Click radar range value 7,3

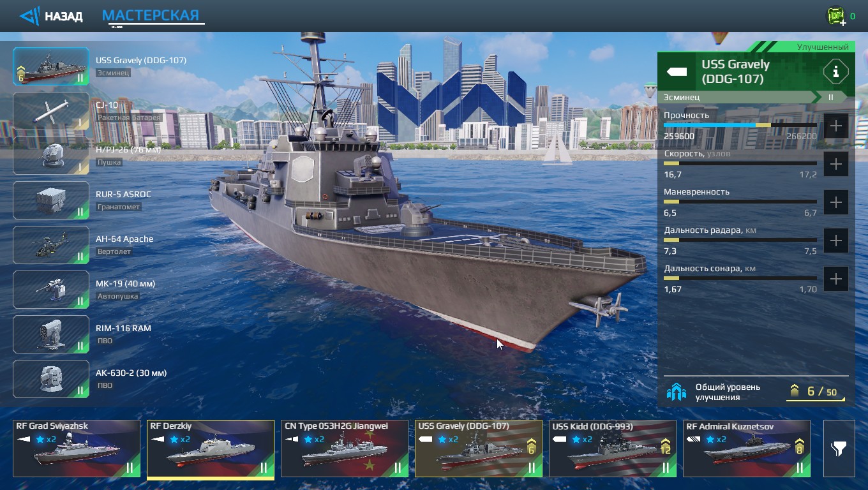[670, 251]
